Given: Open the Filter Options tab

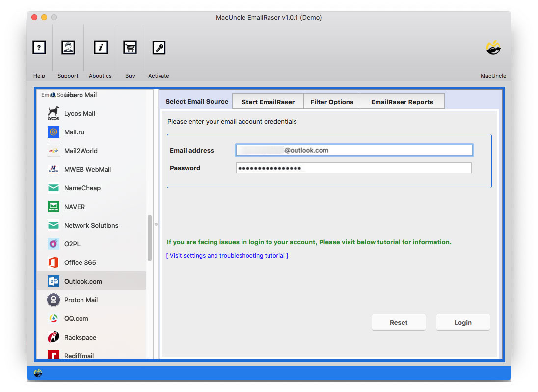Looking at the screenshot, I should (332, 102).
